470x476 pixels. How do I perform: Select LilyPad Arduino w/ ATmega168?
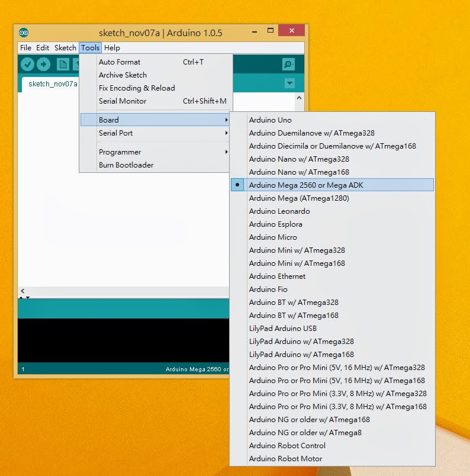(332, 355)
